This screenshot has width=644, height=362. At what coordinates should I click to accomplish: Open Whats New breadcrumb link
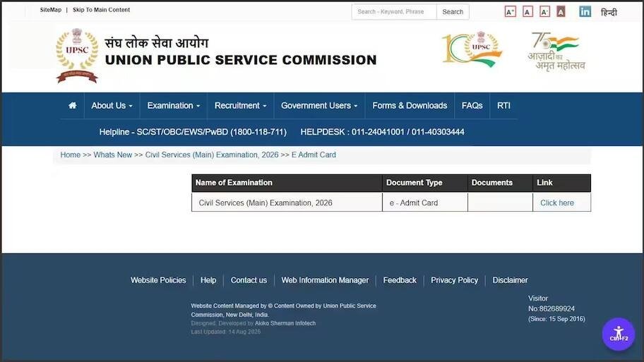(x=112, y=155)
